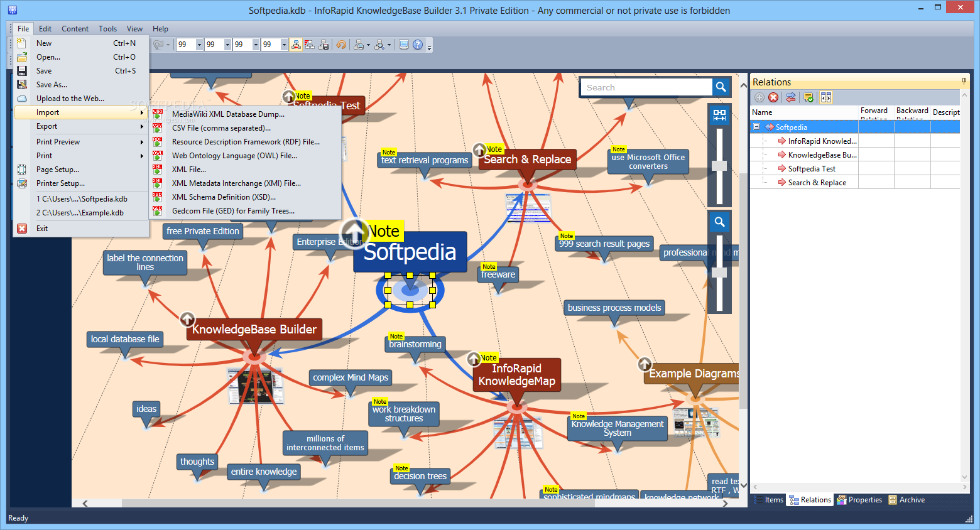Click the swap relation direction arrows icon
The width and height of the screenshot is (980, 530).
791,97
